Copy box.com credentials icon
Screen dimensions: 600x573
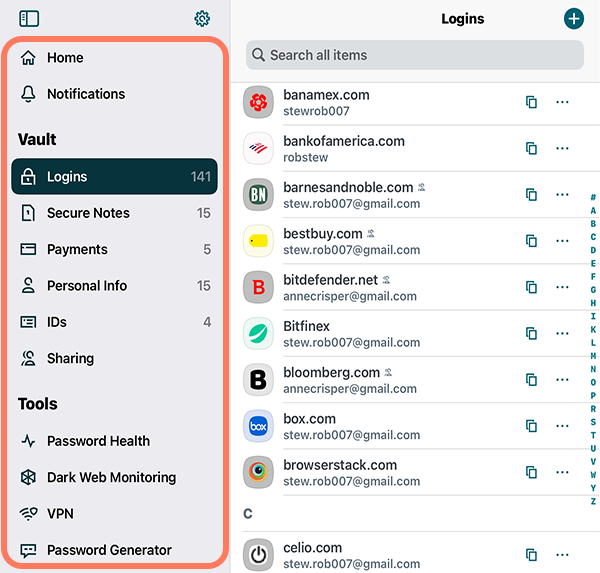pyautogui.click(x=531, y=426)
